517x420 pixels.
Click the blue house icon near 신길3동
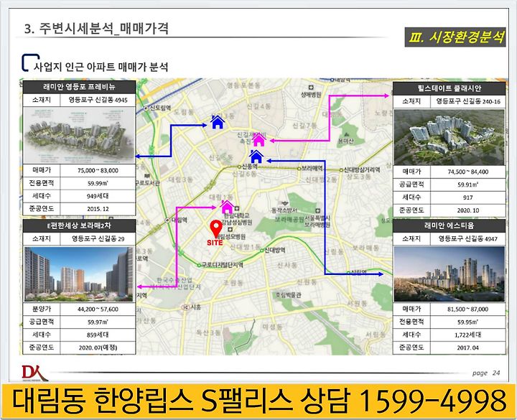pos(218,121)
